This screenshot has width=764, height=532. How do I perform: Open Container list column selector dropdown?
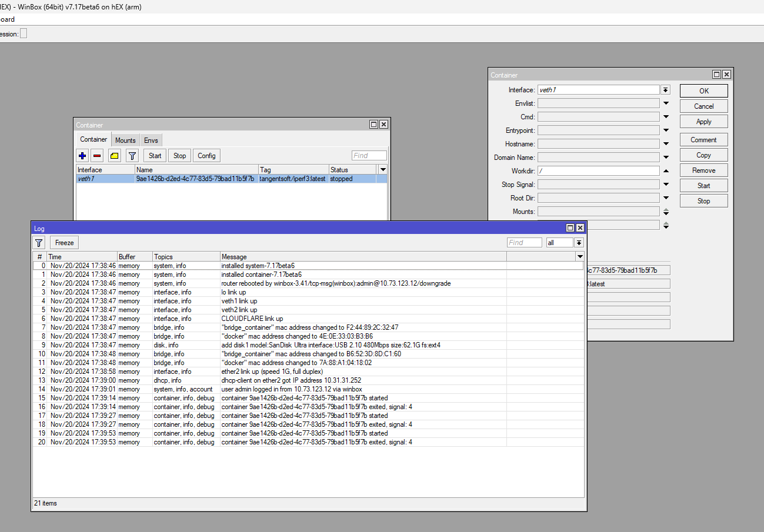pos(383,169)
